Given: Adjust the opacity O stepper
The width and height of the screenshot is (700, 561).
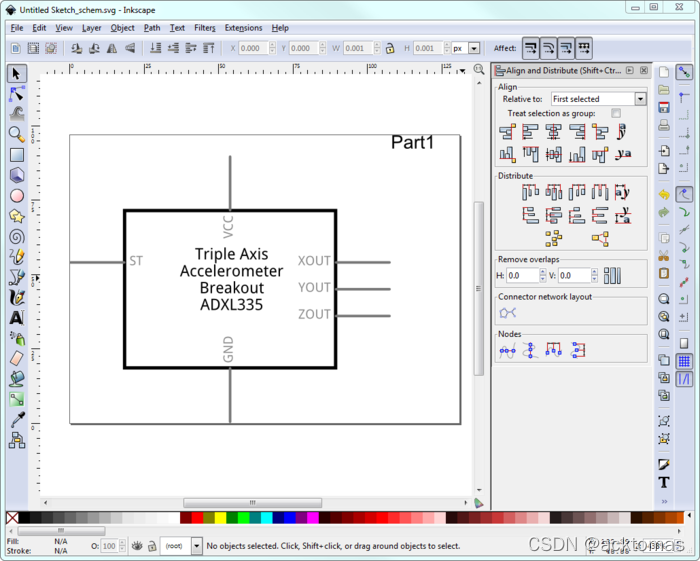Looking at the screenshot, I should (x=122, y=546).
